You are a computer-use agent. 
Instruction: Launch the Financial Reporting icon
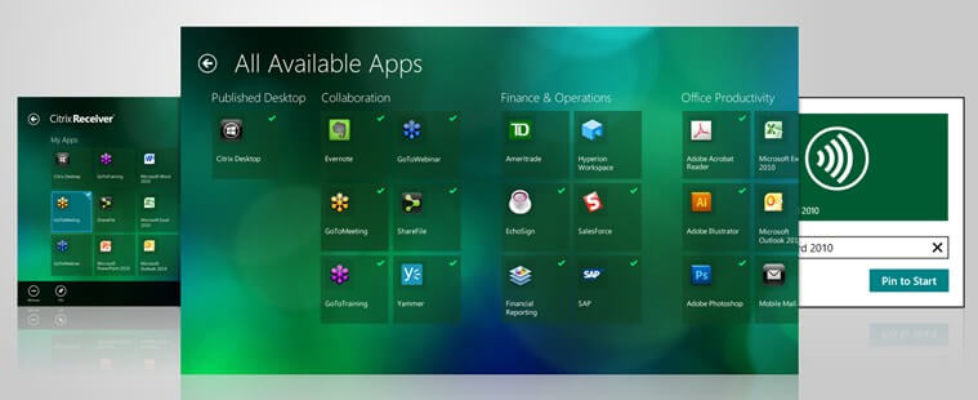coord(520,275)
